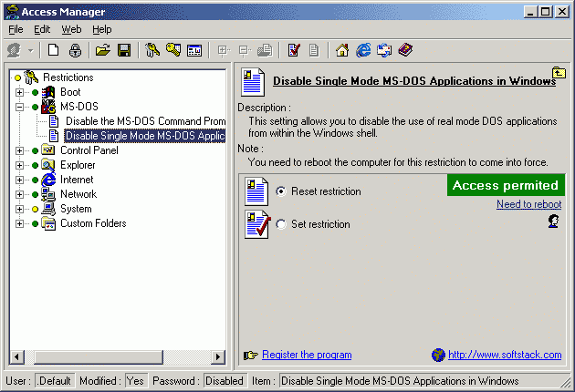The width and height of the screenshot is (575, 392).
Task: Click the small user head icon below Need to reboot
Action: pyautogui.click(x=553, y=222)
